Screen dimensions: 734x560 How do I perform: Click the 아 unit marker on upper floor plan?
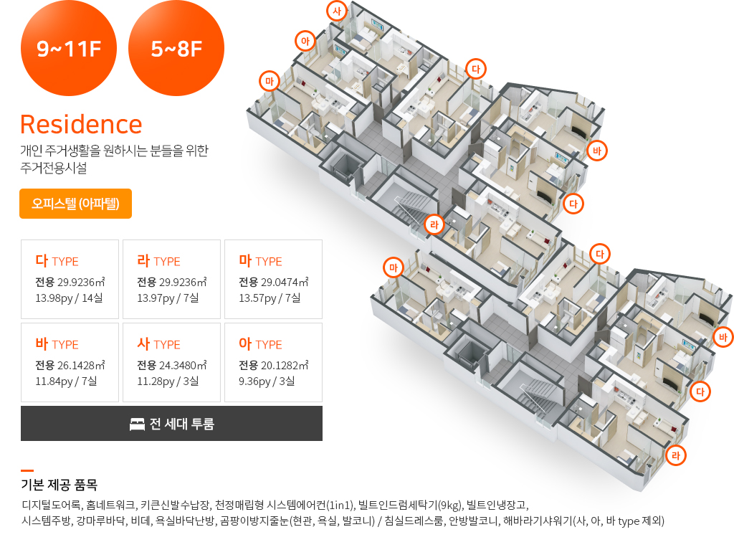305,41
